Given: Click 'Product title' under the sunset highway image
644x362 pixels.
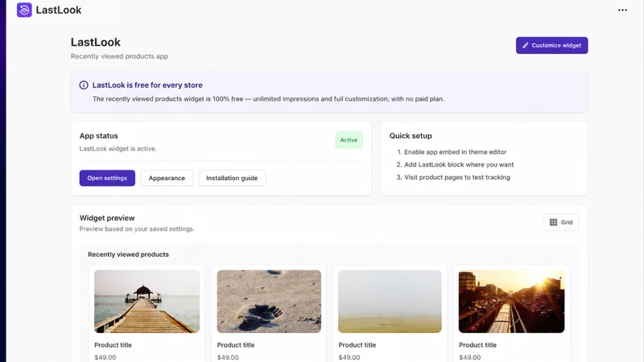Looking at the screenshot, I should coord(477,345).
